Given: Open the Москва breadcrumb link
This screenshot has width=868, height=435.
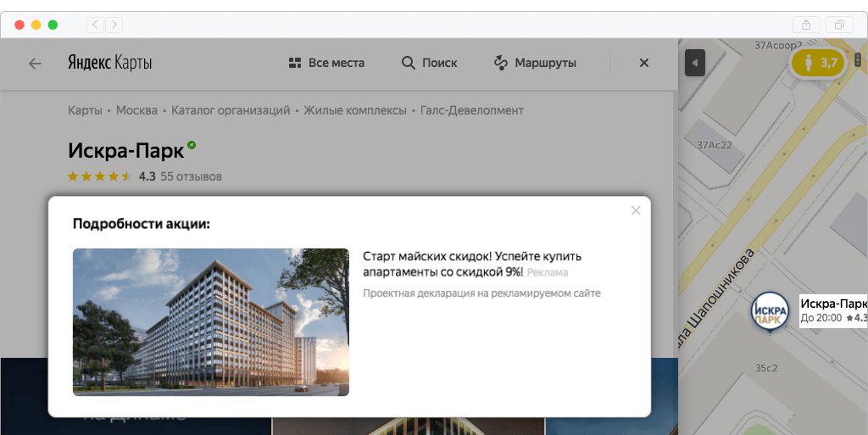Looking at the screenshot, I should tap(136, 110).
